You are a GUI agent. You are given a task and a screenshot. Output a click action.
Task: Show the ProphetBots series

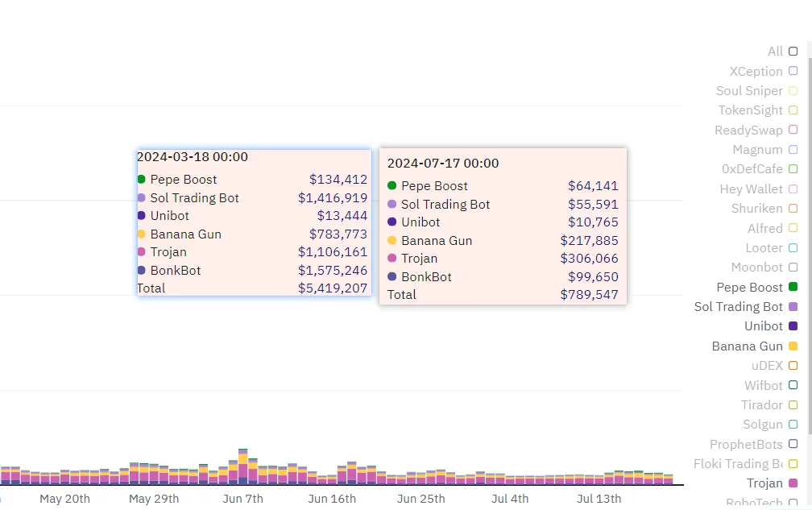(793, 444)
